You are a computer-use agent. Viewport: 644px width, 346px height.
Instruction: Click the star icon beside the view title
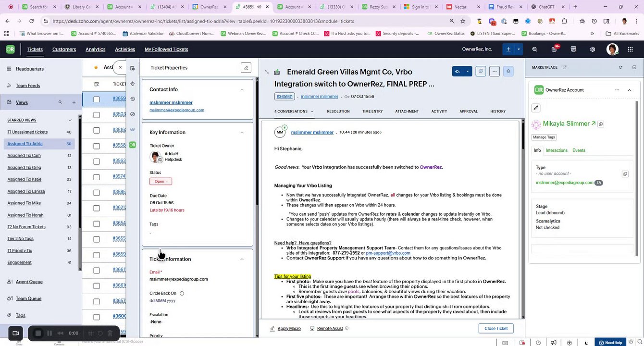tap(96, 67)
